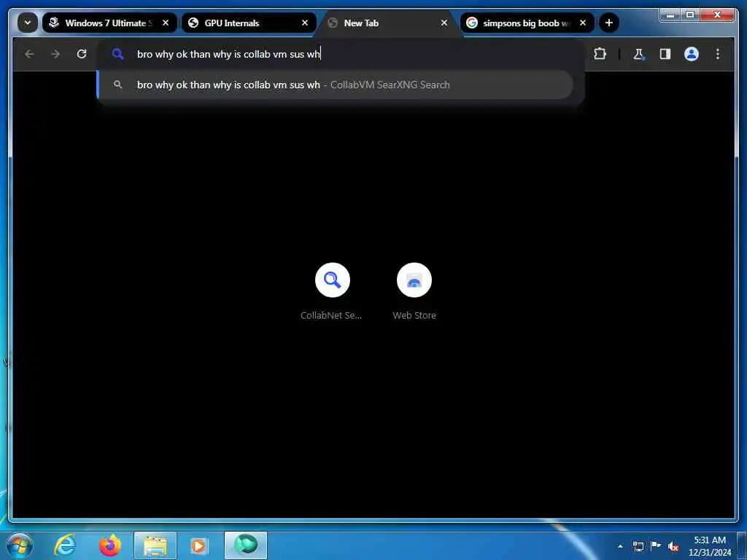Click the blue magnifier in the address bar

117,54
